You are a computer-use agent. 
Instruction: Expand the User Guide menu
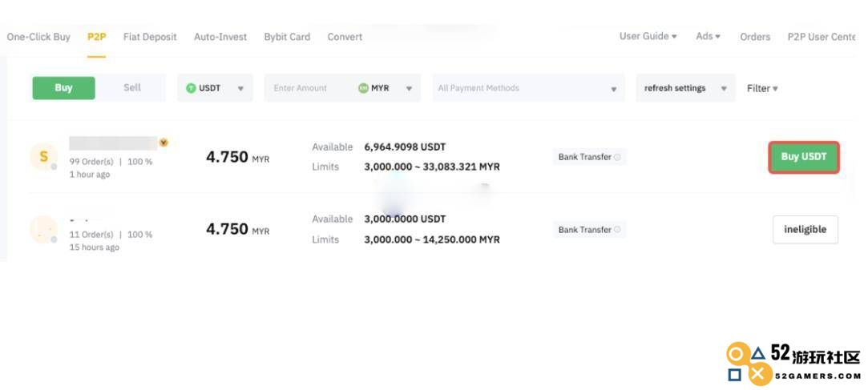(648, 36)
